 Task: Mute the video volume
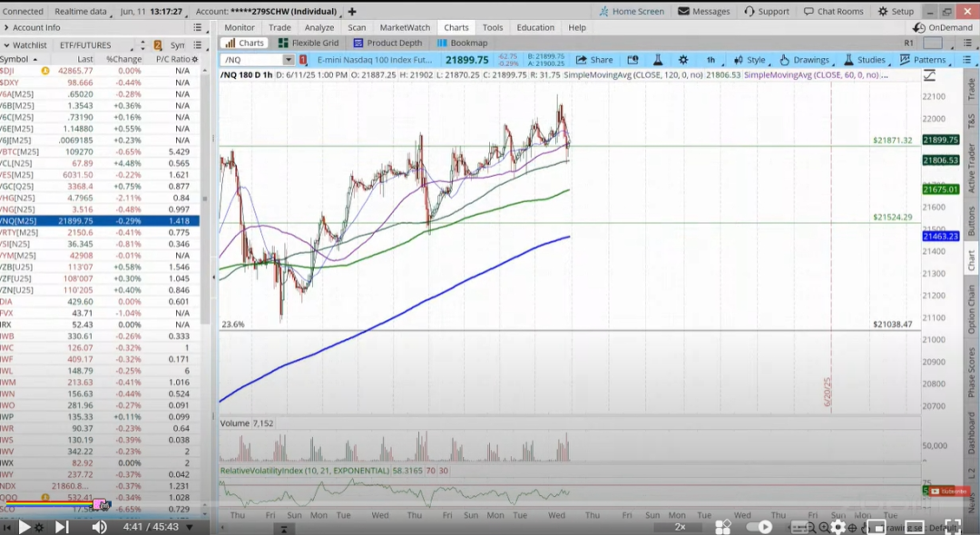click(x=100, y=527)
